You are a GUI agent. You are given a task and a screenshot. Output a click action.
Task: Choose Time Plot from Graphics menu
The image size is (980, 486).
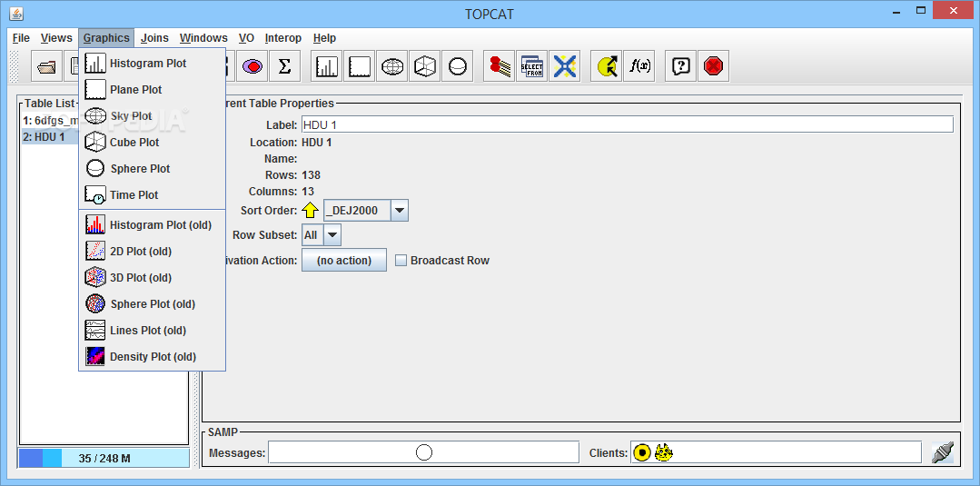152,194
